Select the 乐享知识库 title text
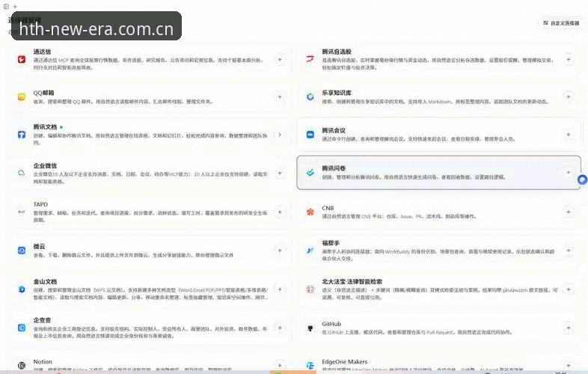 [x=337, y=93]
